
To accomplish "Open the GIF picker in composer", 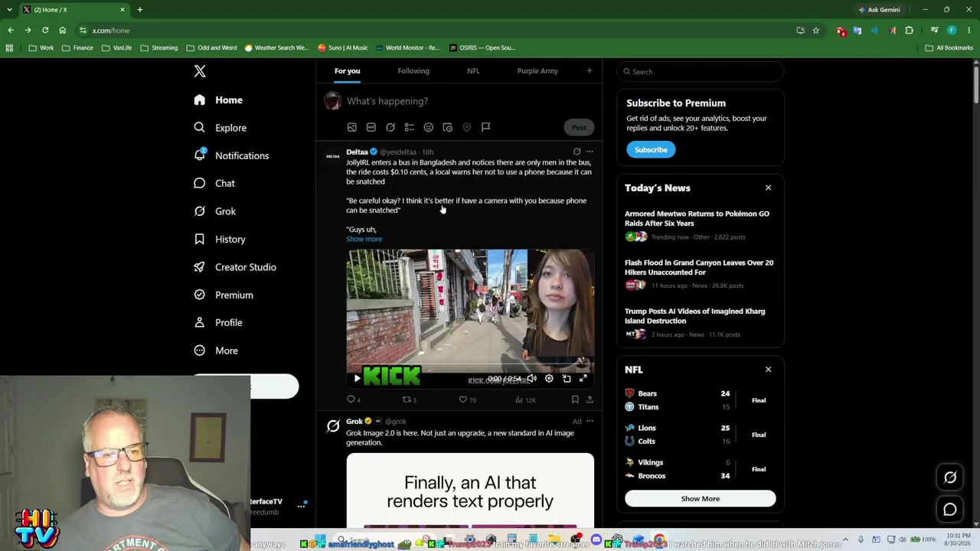I will 371,127.
